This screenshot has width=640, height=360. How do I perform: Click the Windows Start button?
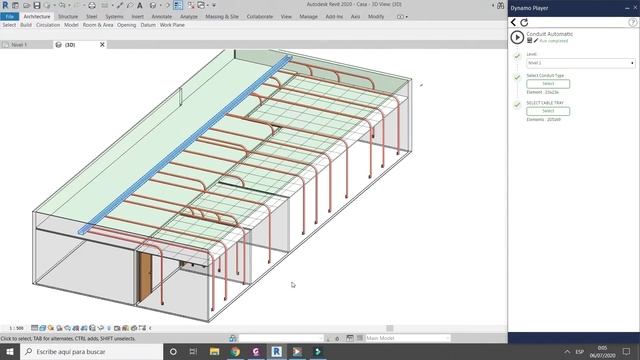tap(10, 351)
